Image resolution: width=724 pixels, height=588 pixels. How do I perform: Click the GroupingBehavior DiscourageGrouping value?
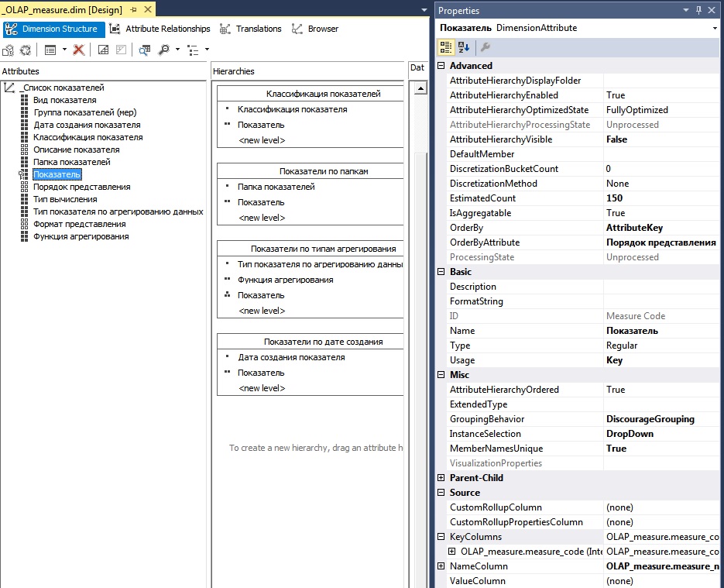click(661, 419)
